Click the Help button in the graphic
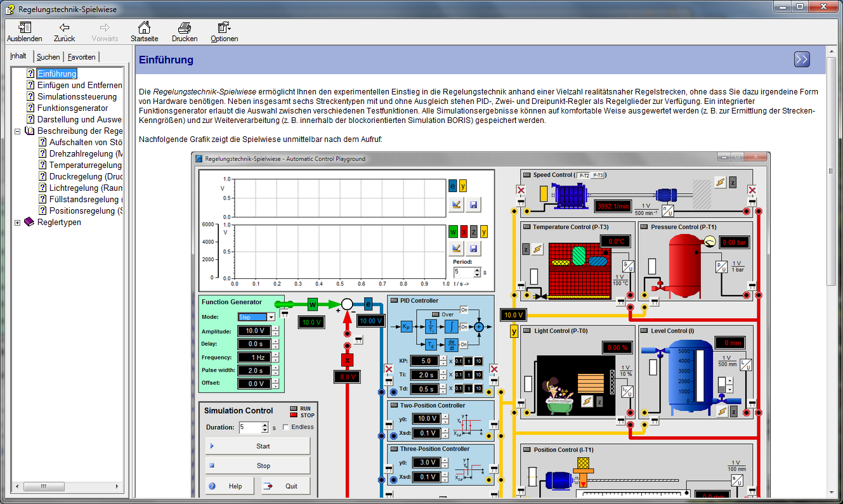 [x=230, y=486]
